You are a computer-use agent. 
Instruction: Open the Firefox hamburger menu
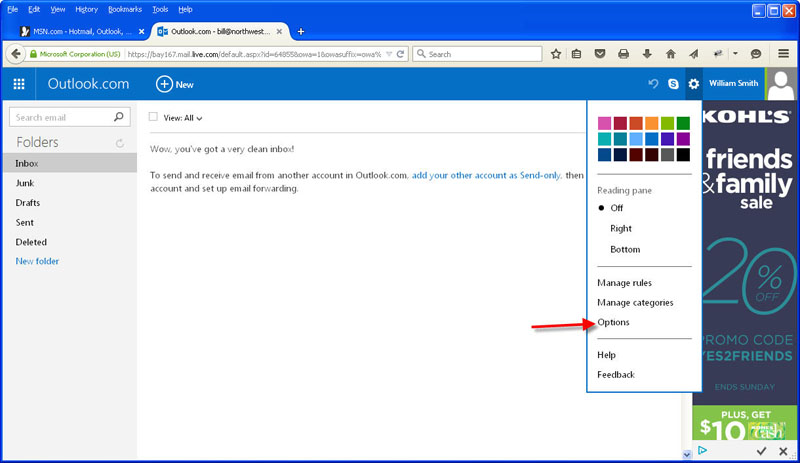784,54
